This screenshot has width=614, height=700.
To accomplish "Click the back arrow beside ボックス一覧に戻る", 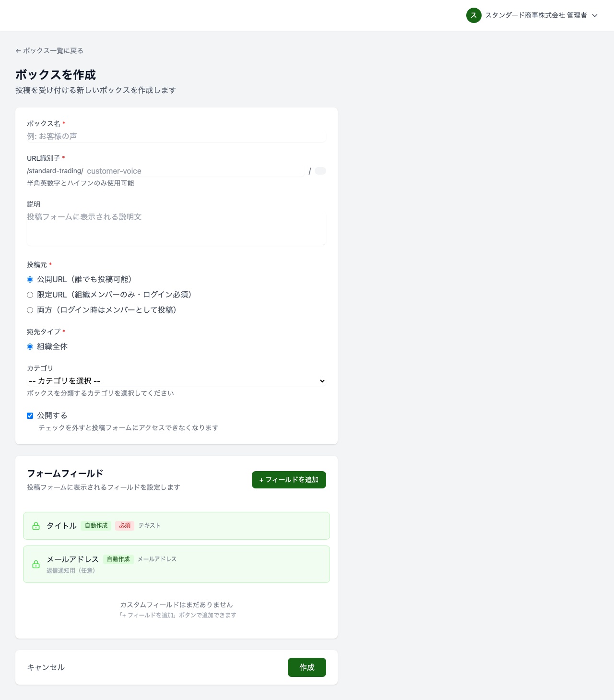I will 18,50.
